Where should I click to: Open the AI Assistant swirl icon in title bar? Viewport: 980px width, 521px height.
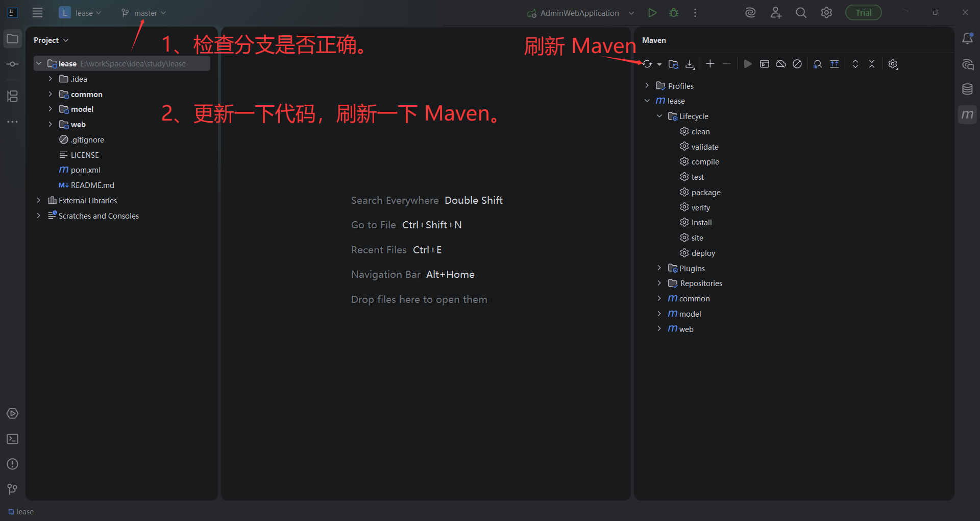click(750, 13)
